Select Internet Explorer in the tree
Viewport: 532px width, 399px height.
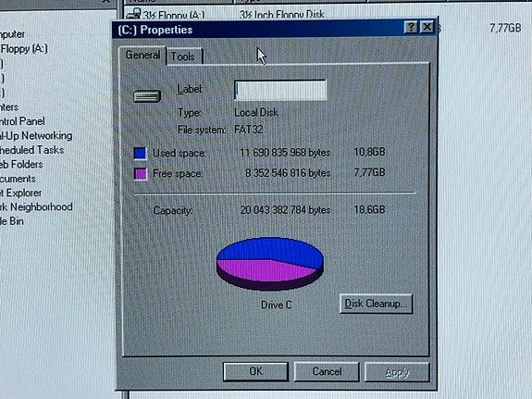coord(20,193)
